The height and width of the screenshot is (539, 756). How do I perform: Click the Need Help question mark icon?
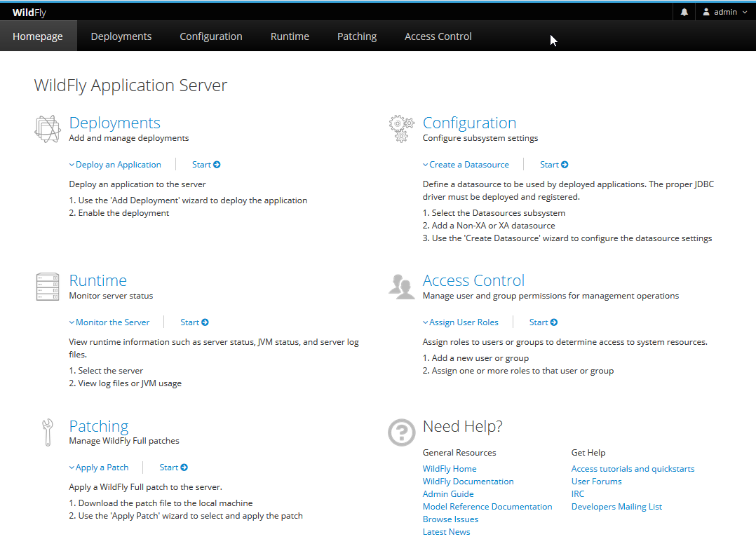pyautogui.click(x=401, y=432)
